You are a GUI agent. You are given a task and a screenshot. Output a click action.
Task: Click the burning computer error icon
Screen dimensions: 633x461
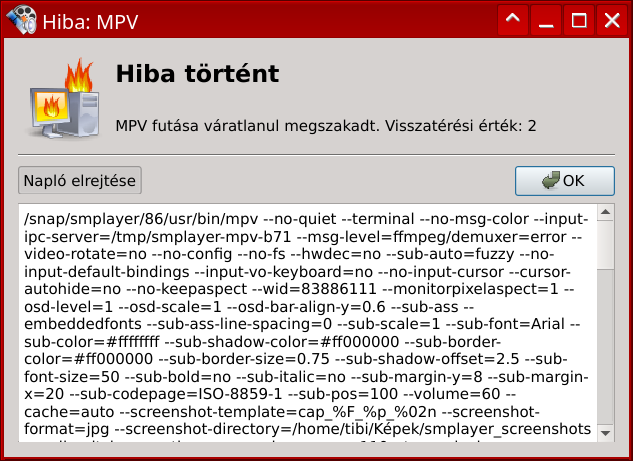[65, 98]
